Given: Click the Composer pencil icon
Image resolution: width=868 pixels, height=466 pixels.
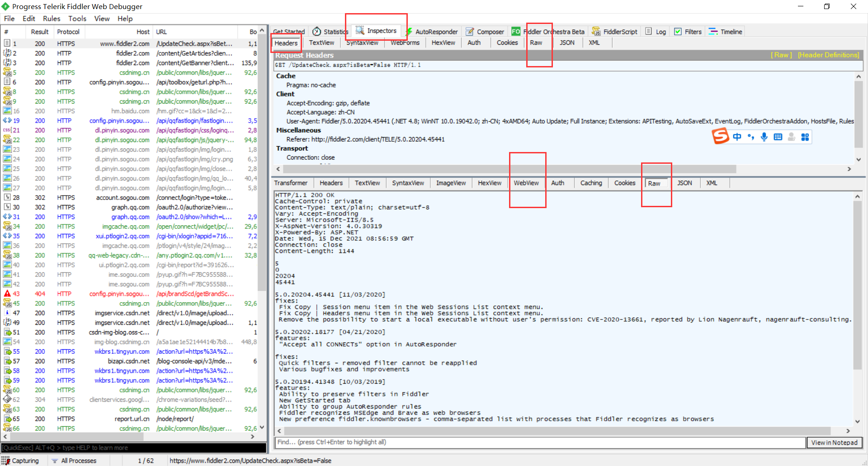Looking at the screenshot, I should (470, 31).
